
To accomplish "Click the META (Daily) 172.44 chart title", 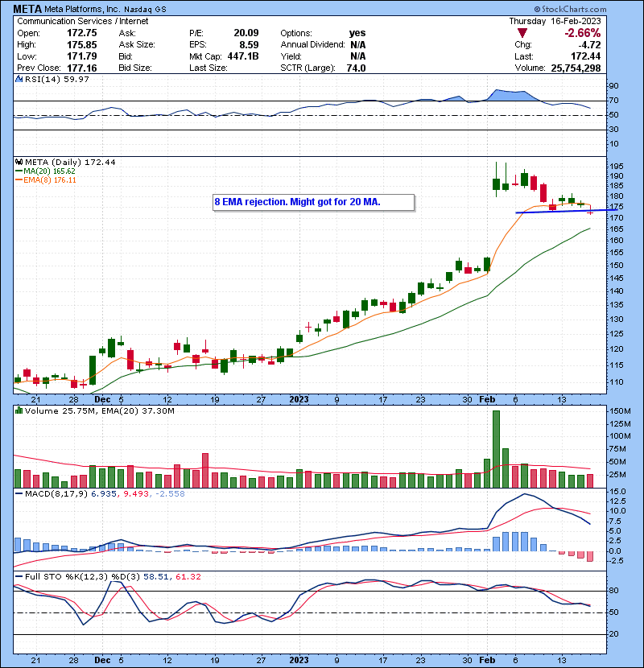I will coord(70,162).
